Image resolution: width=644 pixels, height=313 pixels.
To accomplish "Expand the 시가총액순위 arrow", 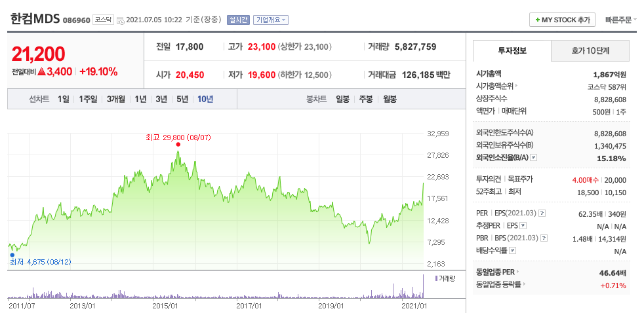I will pos(516,86).
